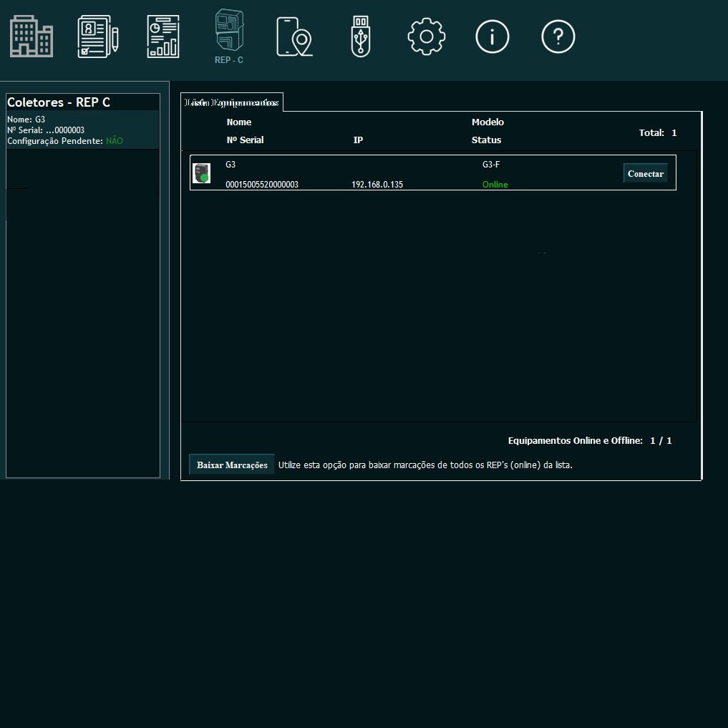Open the settings gear icon
The height and width of the screenshot is (728, 728).
(427, 36)
